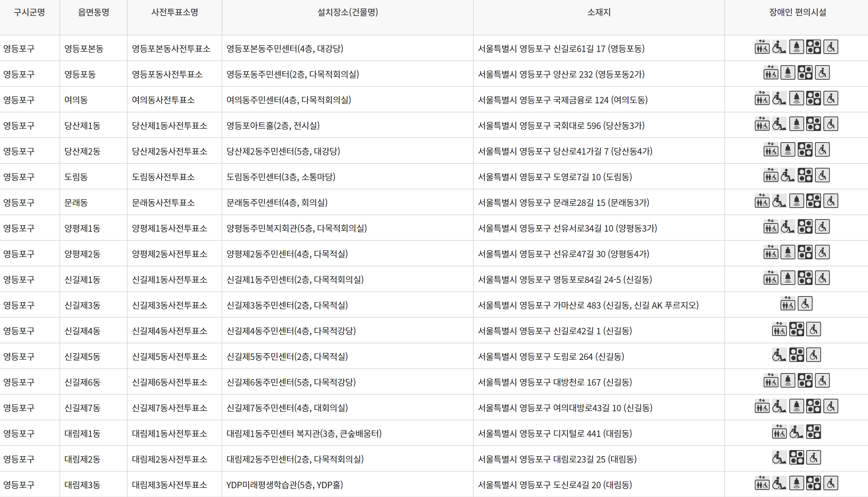Click the elevator icon in 대림제3동 row
This screenshot has width=868, height=497.
pyautogui.click(x=762, y=484)
